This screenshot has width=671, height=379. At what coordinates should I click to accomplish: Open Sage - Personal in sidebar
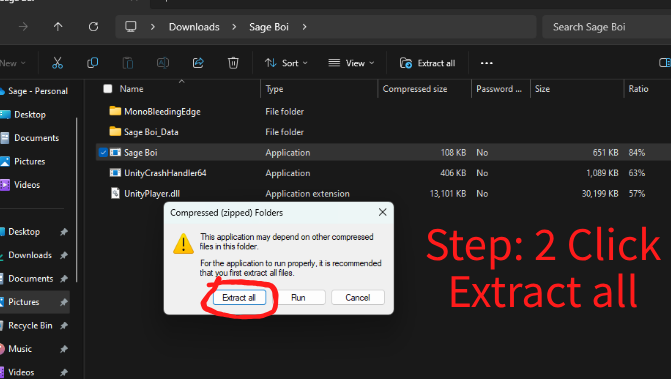coord(35,91)
